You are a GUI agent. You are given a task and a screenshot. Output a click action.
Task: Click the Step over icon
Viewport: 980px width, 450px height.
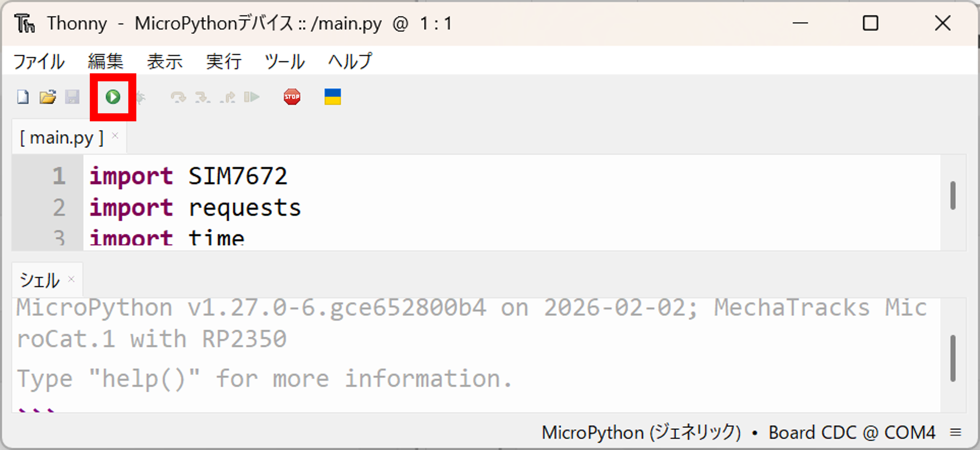(178, 97)
